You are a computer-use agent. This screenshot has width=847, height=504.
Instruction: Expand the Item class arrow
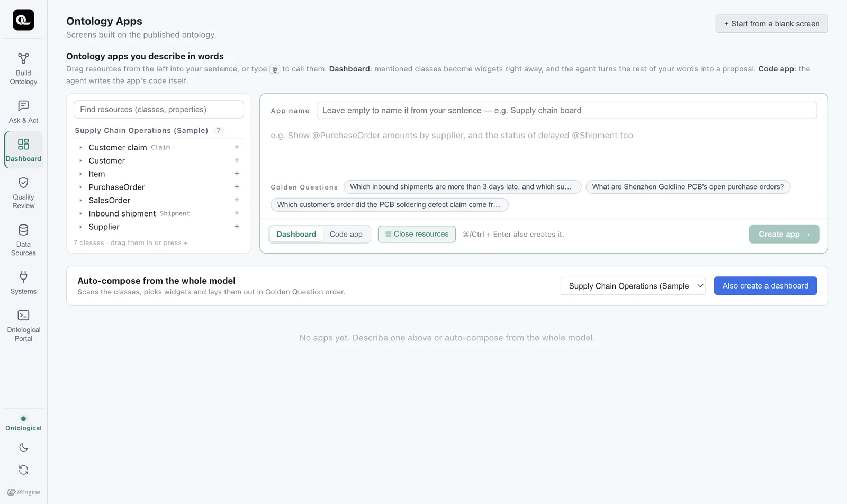[80, 174]
